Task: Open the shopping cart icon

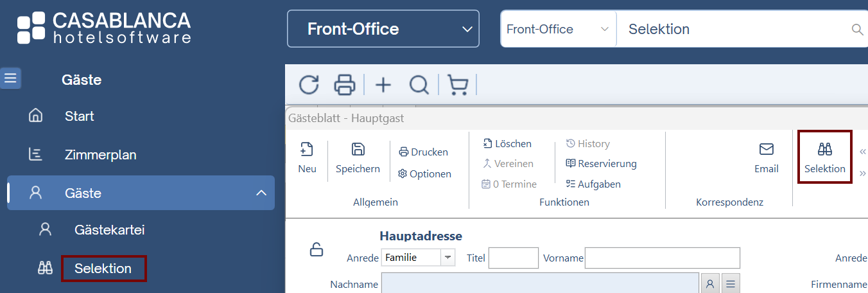Action: click(457, 85)
